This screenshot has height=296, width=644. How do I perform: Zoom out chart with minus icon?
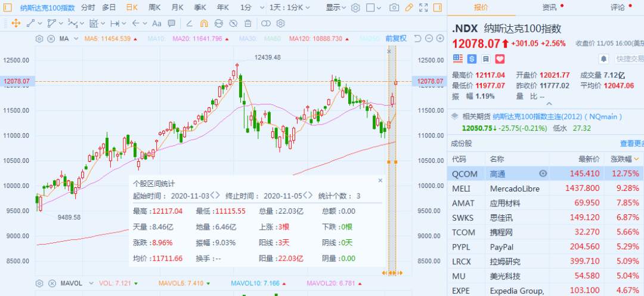[429, 39]
